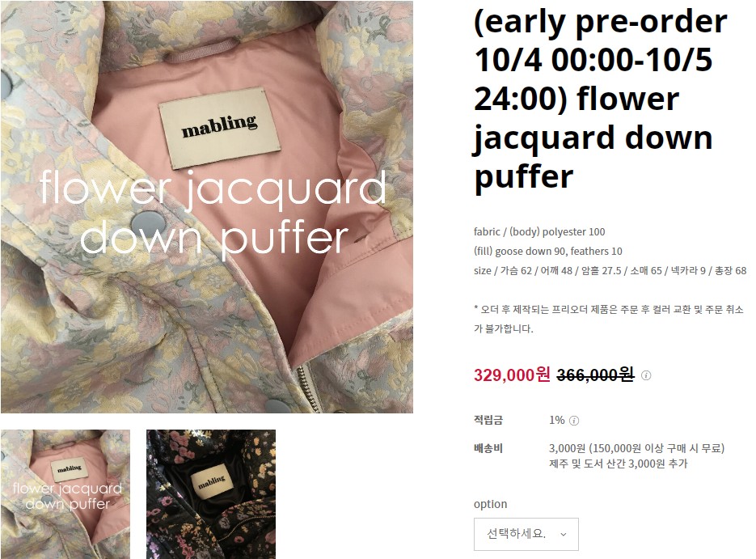The image size is (756, 559).
Task: Click the goose down fill description
Action: [547, 252]
